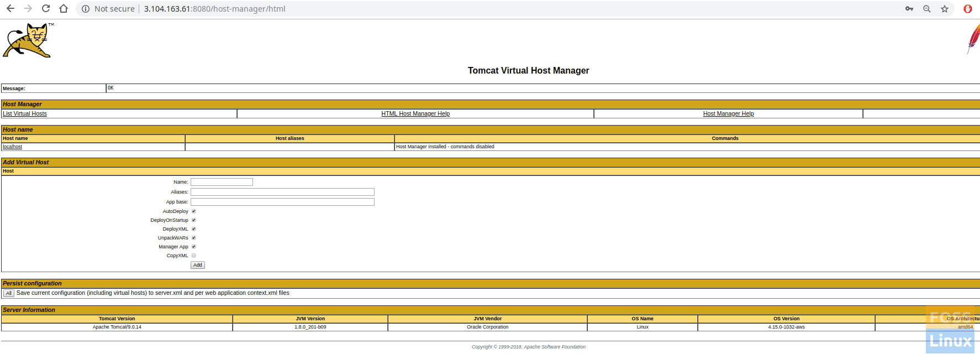Focus the host Name field
The height and width of the screenshot is (359, 980).
tap(222, 182)
